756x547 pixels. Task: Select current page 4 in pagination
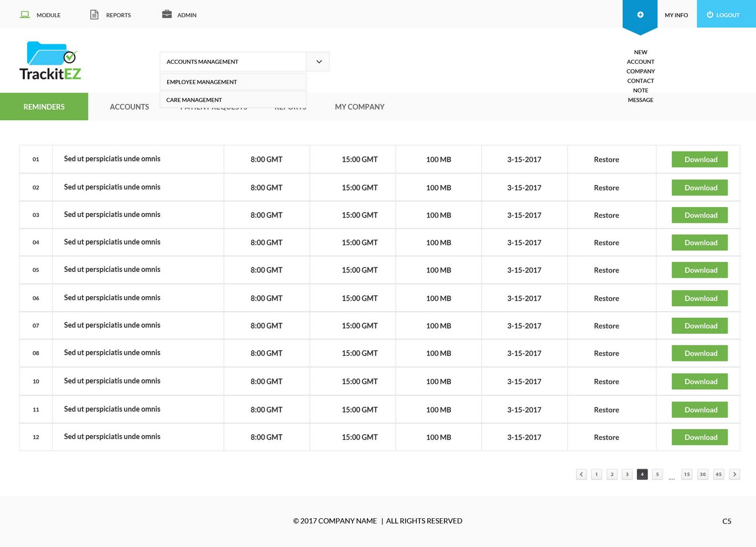coord(642,474)
